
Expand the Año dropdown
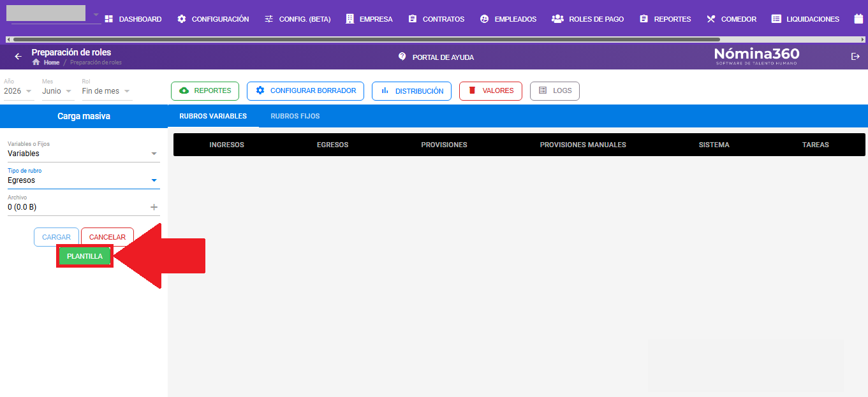pos(18,91)
